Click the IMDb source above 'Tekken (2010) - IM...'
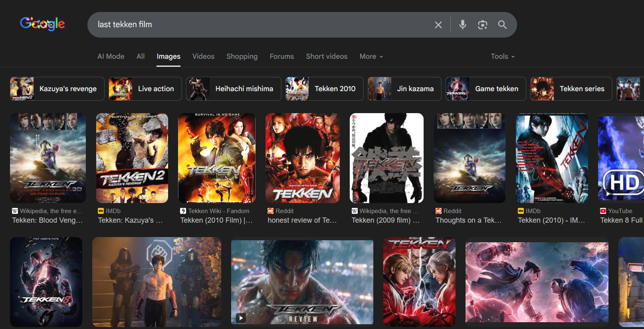 click(x=529, y=211)
